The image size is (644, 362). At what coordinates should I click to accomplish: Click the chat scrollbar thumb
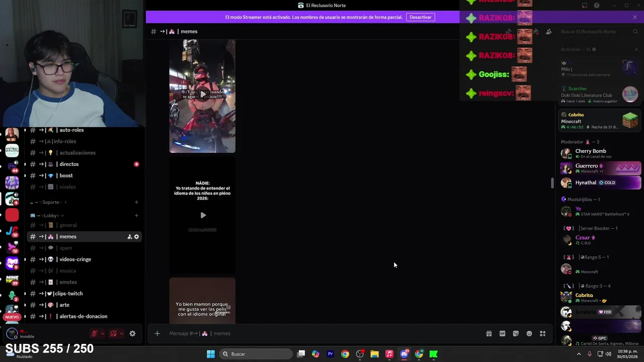point(552,183)
